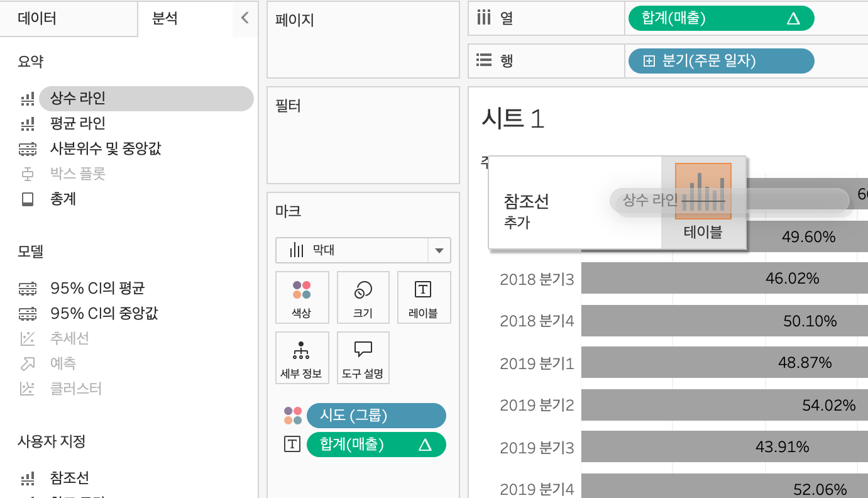Click the 평균 라인 item text

pyautogui.click(x=78, y=124)
